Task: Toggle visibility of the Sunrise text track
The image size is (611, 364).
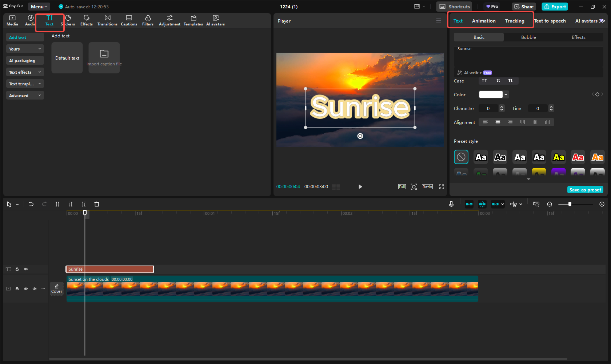Action: [x=26, y=269]
